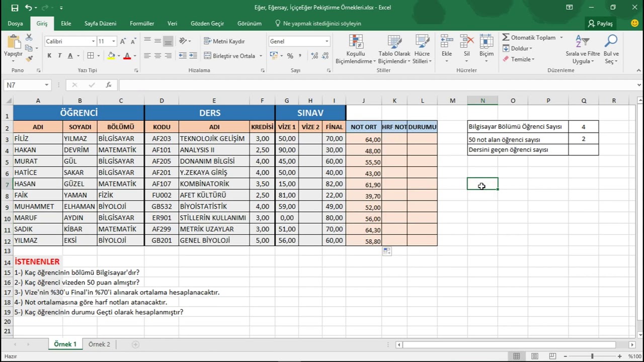Switch to the Örnek 2 sheet
Viewport: 644px width, 362px height.
pyautogui.click(x=99, y=344)
